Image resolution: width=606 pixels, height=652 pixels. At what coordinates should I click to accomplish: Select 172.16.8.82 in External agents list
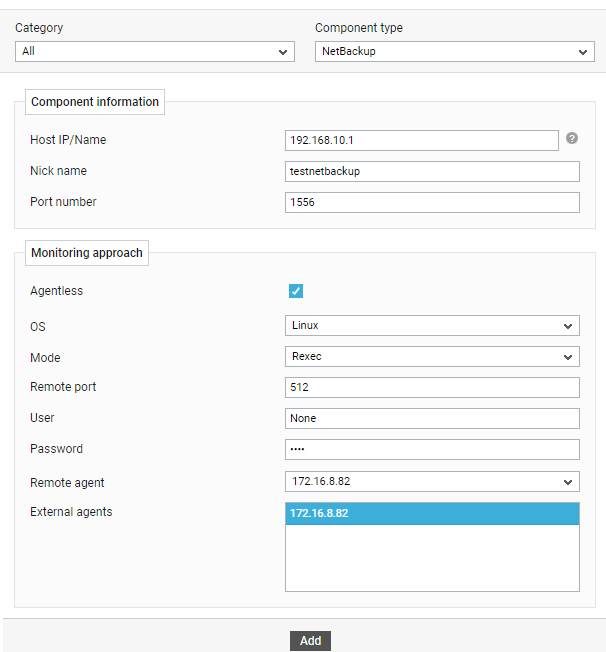[432, 514]
